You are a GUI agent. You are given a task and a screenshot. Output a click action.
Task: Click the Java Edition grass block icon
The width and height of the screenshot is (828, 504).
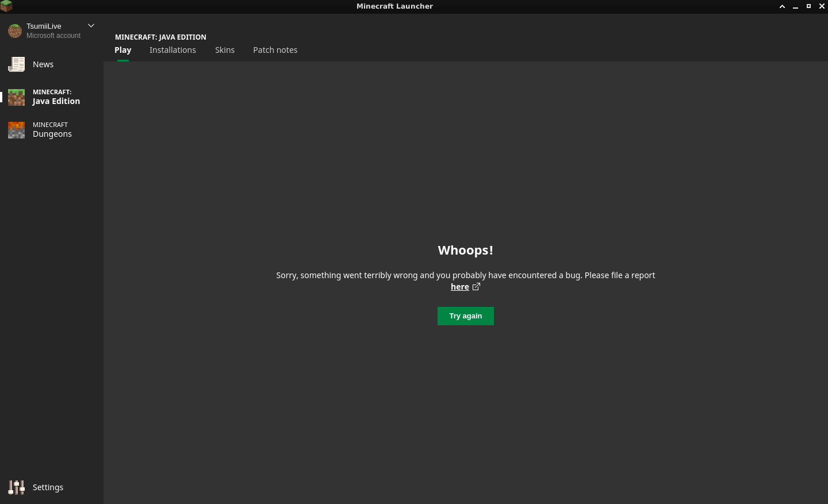(x=16, y=97)
